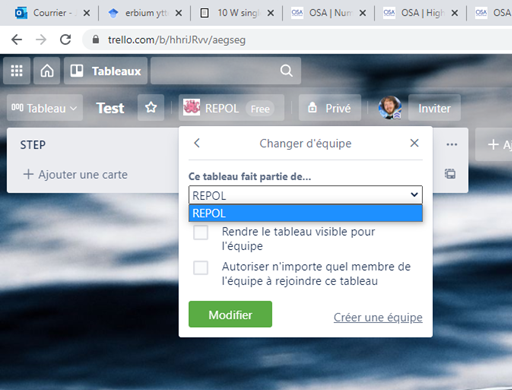512x390 pixels.
Task: Open the Tableaux boards menu
Action: coord(106,71)
